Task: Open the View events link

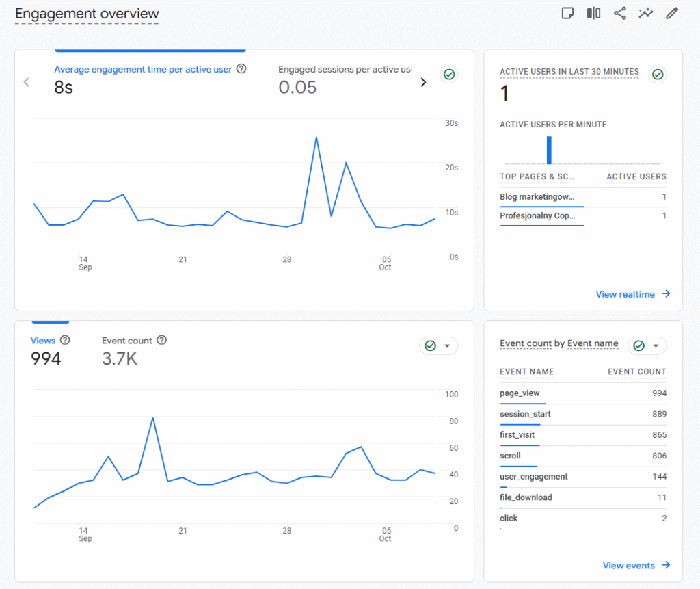Action: [636, 566]
